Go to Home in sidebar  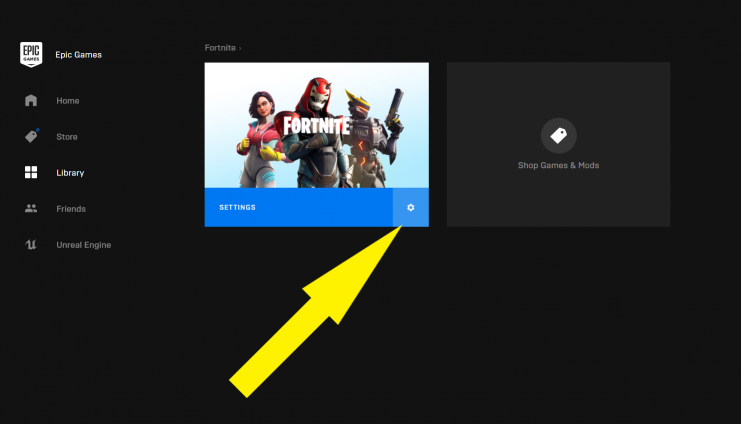pyautogui.click(x=68, y=101)
